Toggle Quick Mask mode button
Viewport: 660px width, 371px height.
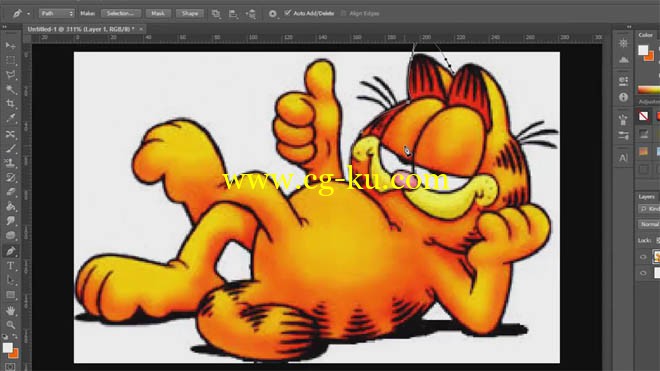click(x=10, y=367)
